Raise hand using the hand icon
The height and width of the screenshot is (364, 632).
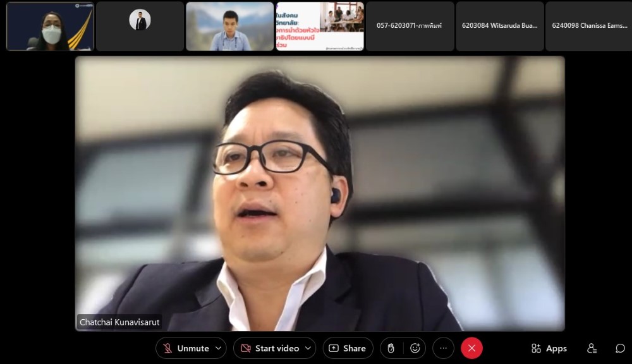pyautogui.click(x=391, y=348)
